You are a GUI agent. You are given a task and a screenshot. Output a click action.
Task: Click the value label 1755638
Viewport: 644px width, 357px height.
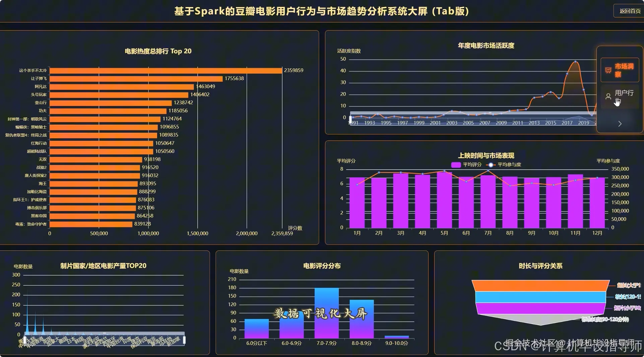(234, 78)
